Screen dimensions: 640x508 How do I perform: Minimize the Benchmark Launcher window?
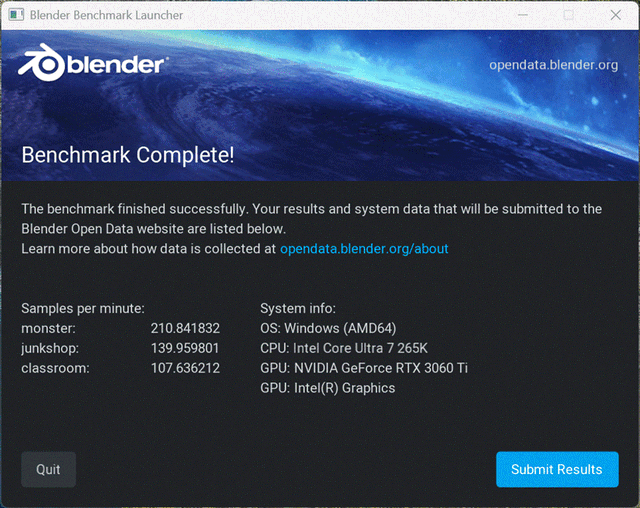click(523, 15)
